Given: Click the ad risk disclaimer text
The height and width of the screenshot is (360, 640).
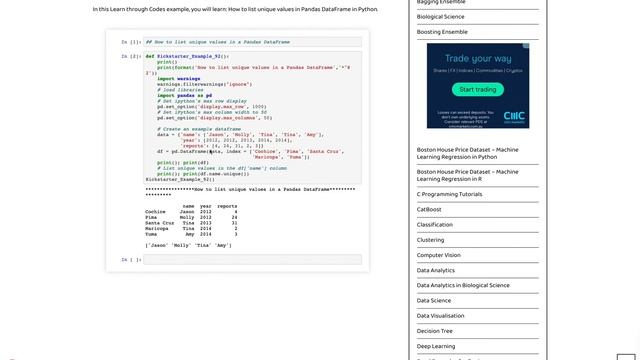Looking at the screenshot, I should [465, 119].
